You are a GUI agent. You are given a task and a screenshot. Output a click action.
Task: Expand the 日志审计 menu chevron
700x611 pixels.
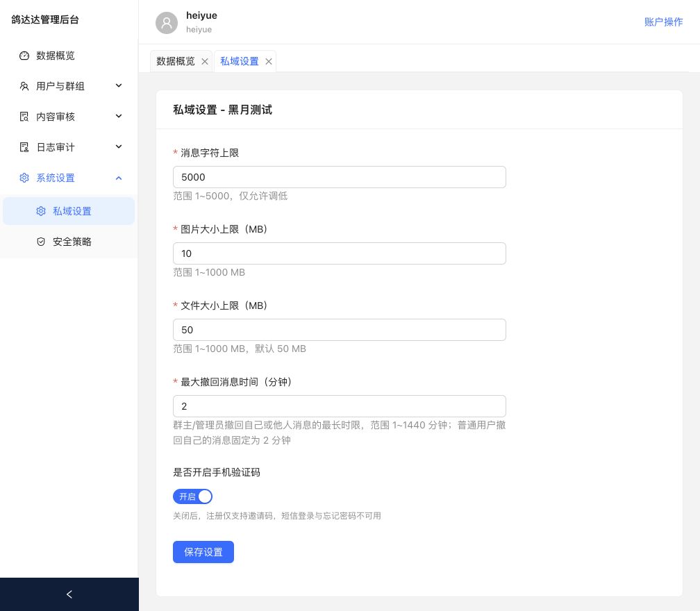click(x=119, y=147)
